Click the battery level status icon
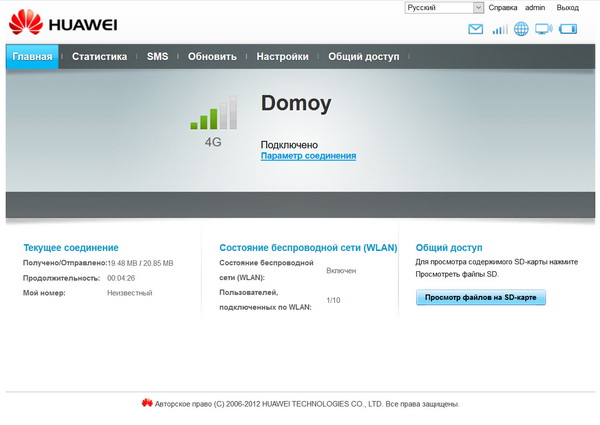Viewport: 600px width, 425px height. [x=569, y=29]
